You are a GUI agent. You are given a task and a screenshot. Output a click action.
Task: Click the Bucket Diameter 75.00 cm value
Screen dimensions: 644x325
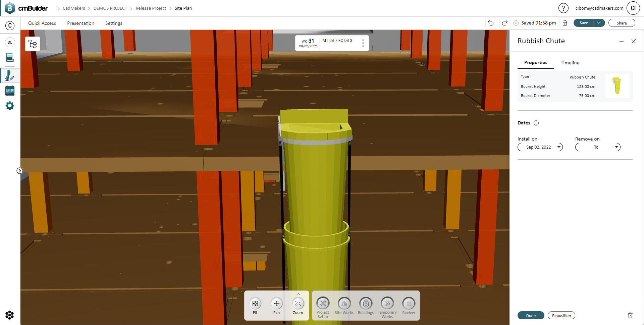[587, 96]
